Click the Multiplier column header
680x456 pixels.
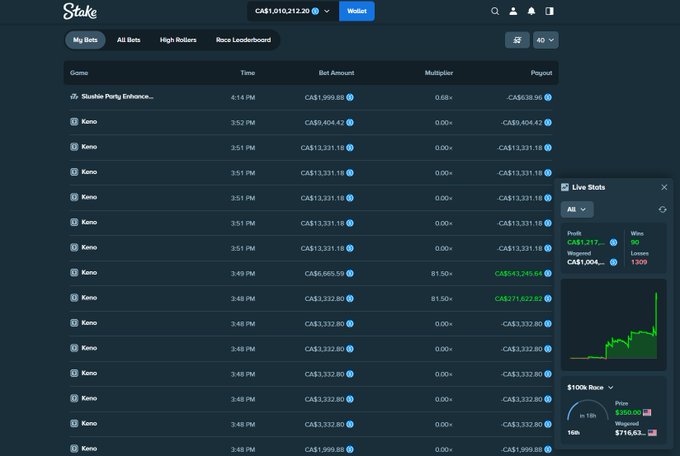coord(439,72)
